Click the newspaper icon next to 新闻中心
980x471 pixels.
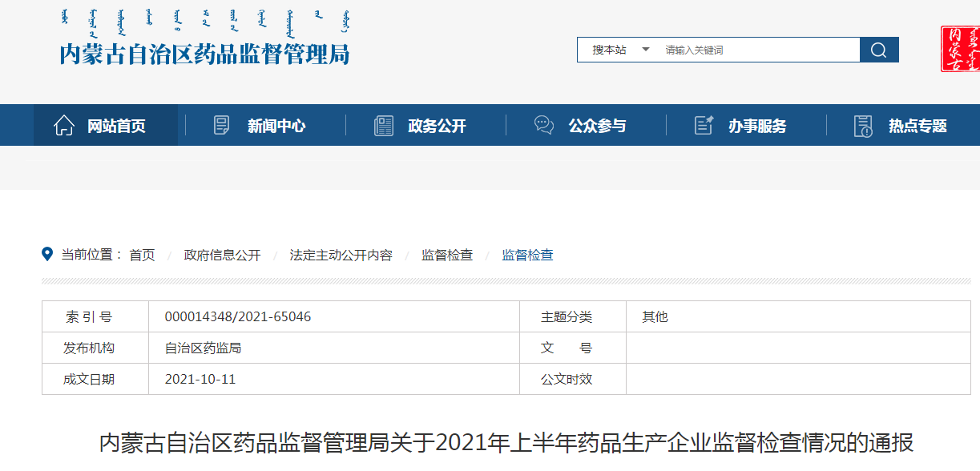(x=221, y=125)
